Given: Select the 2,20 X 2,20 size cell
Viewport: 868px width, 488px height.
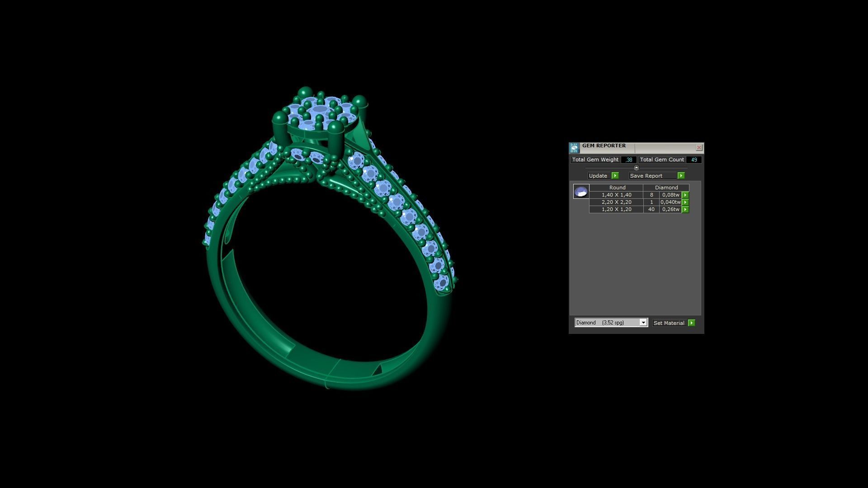Looking at the screenshot, I should click(617, 202).
